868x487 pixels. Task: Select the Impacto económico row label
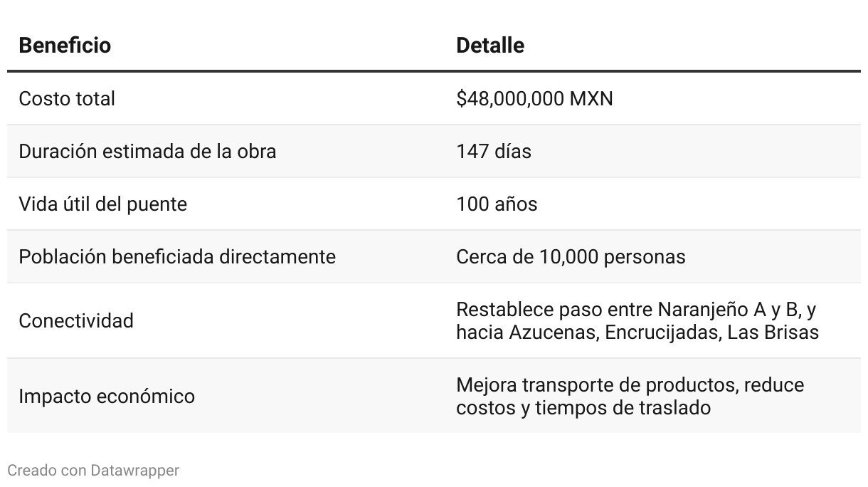[x=107, y=396]
